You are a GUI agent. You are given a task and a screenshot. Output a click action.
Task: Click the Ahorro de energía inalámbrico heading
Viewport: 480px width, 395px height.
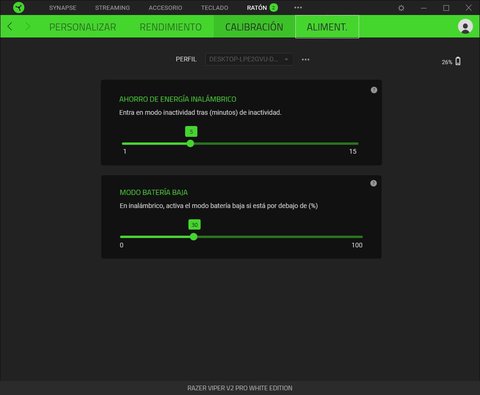click(178, 99)
